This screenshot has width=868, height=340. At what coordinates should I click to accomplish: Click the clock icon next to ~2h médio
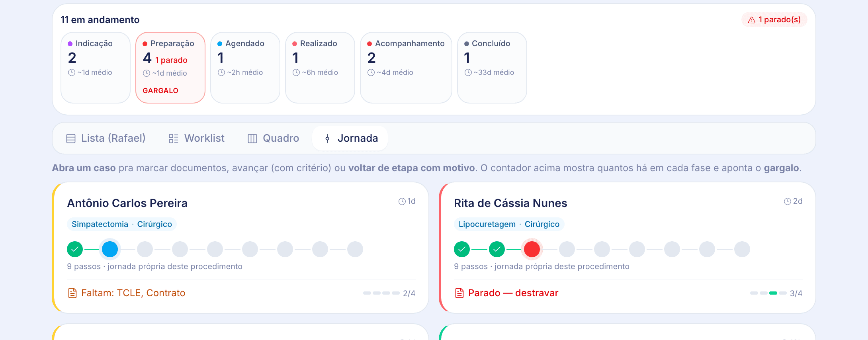point(221,72)
